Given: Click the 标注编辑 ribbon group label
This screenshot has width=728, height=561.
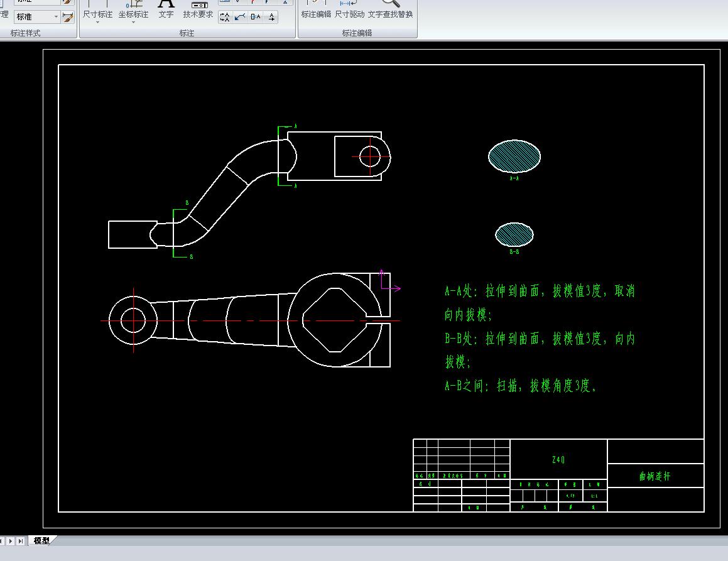Looking at the screenshot, I should (357, 33).
